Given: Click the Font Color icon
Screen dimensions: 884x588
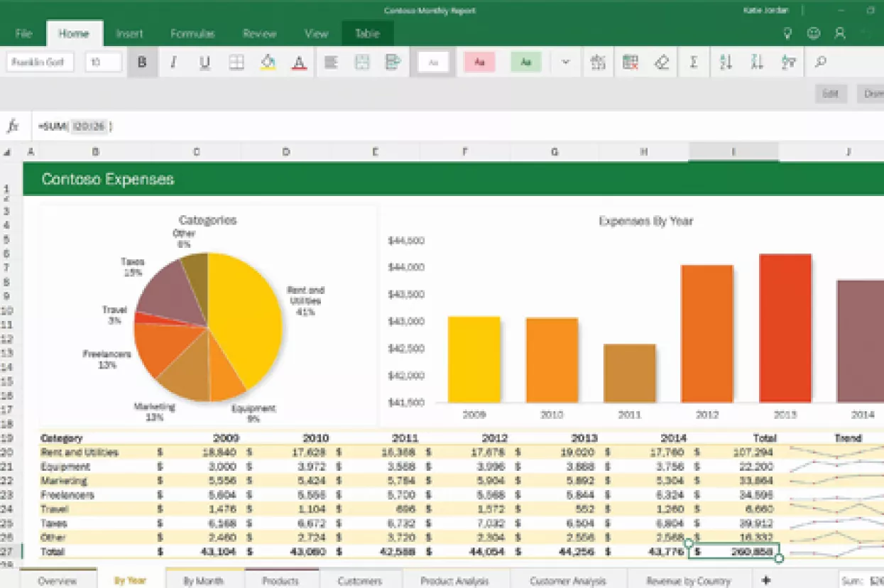Looking at the screenshot, I should 299,62.
